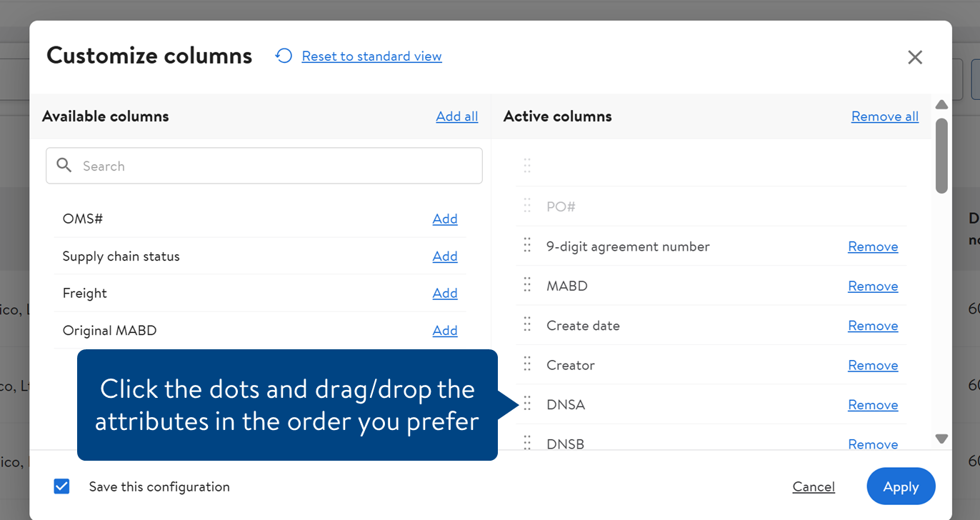Image resolution: width=980 pixels, height=520 pixels.
Task: Select the PO# active column text
Action: (561, 206)
